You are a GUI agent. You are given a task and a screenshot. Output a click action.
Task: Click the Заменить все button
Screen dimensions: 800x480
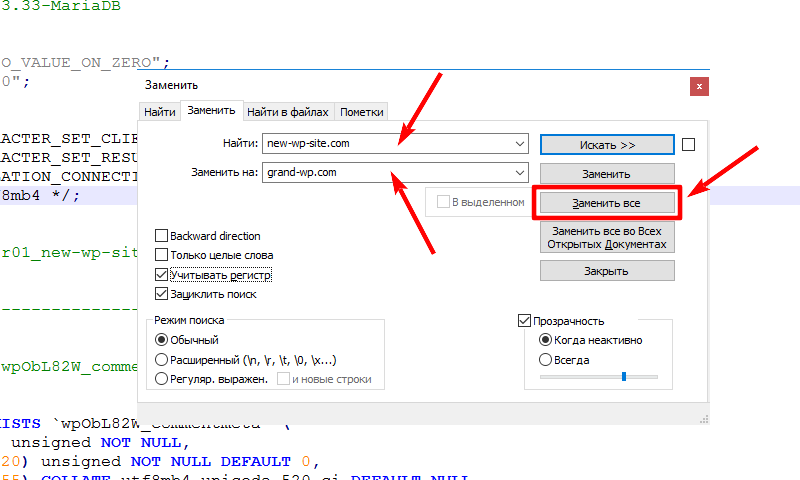(x=607, y=203)
